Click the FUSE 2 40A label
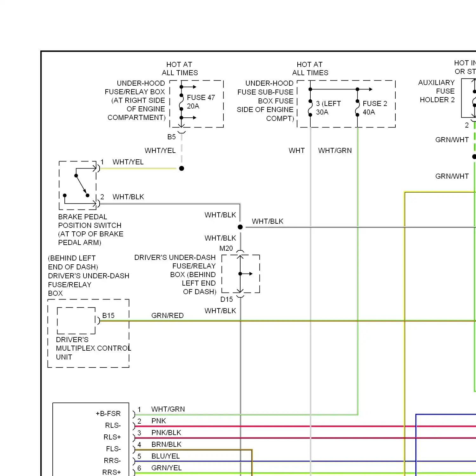 click(x=375, y=108)
